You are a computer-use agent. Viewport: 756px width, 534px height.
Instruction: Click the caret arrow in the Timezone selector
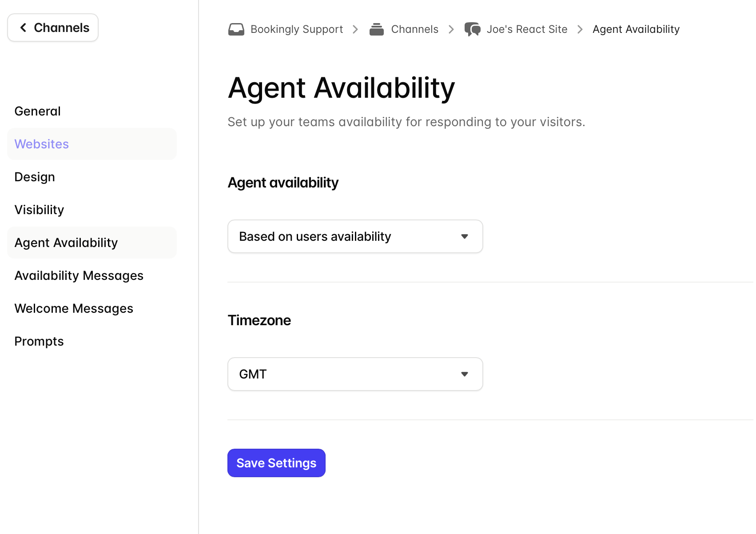465,374
